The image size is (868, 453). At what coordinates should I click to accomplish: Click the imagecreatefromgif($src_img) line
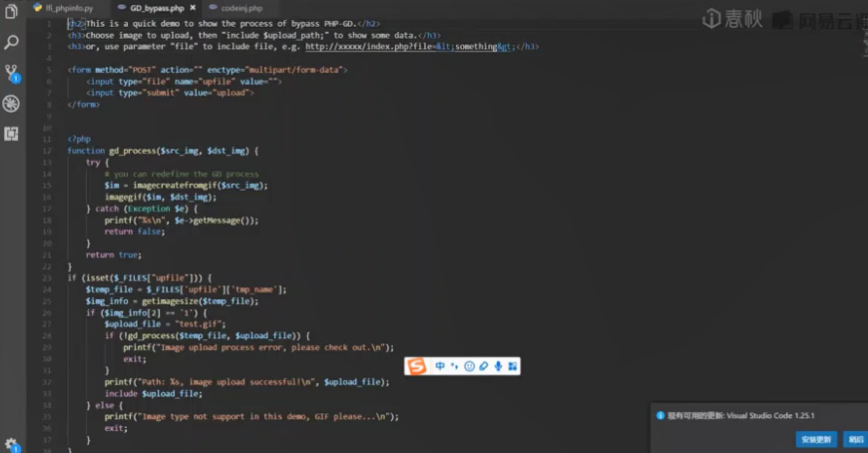[186, 185]
